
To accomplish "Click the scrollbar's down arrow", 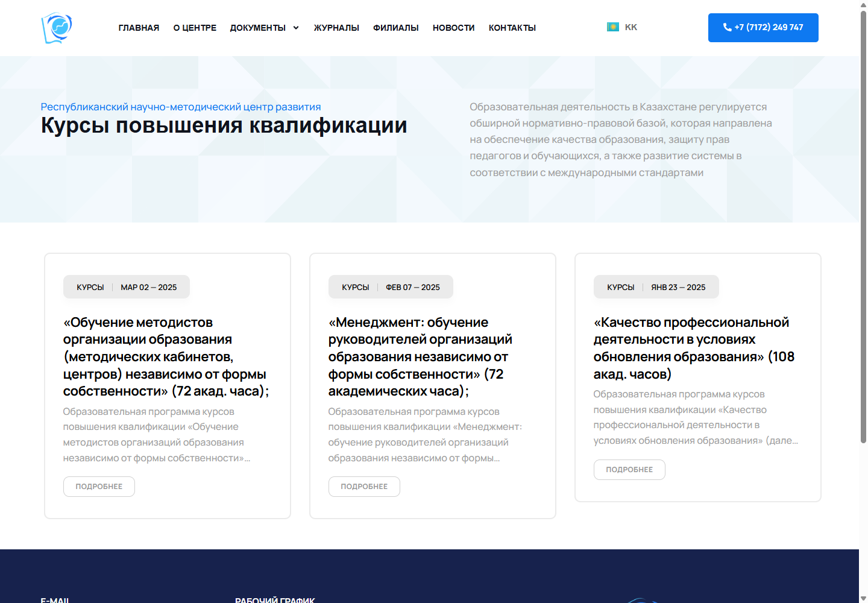I will click(x=863, y=598).
